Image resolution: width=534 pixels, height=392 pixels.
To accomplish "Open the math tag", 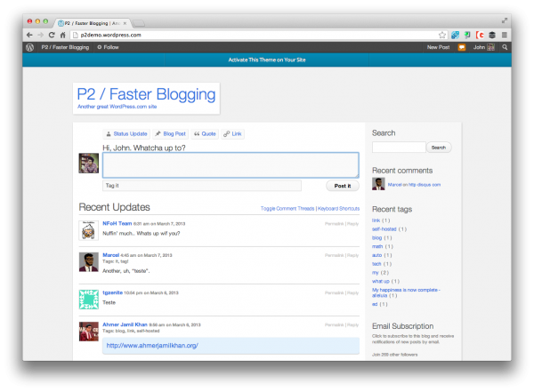I will [377, 247].
